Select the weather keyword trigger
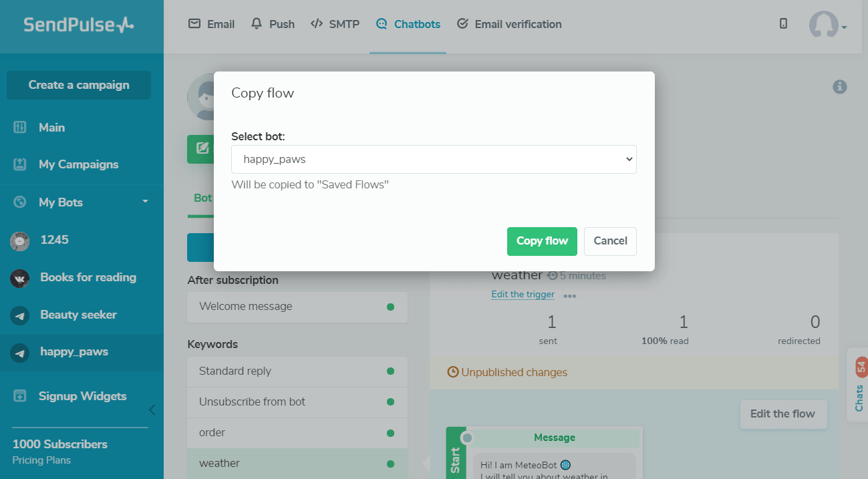Viewport: 868px width, 479px height. (x=297, y=464)
